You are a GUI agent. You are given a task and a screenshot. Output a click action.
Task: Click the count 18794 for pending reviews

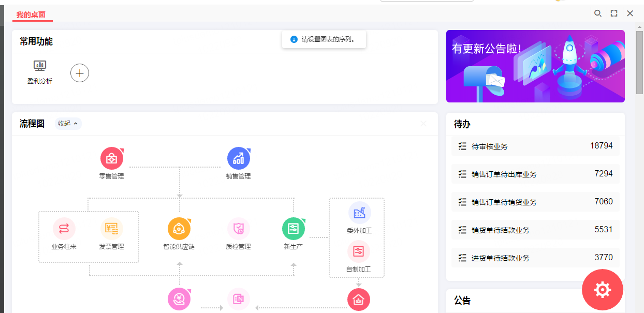pos(602,146)
